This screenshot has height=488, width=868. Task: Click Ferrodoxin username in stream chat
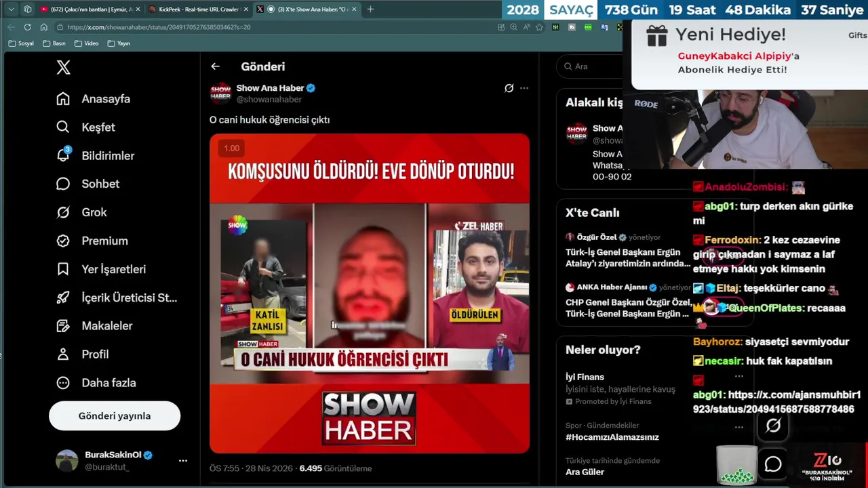pos(731,240)
